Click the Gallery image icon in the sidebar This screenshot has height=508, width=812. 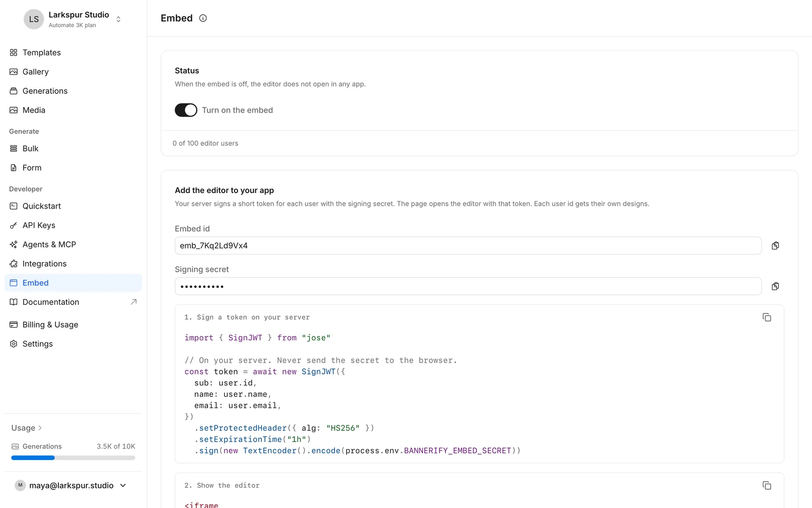point(14,72)
